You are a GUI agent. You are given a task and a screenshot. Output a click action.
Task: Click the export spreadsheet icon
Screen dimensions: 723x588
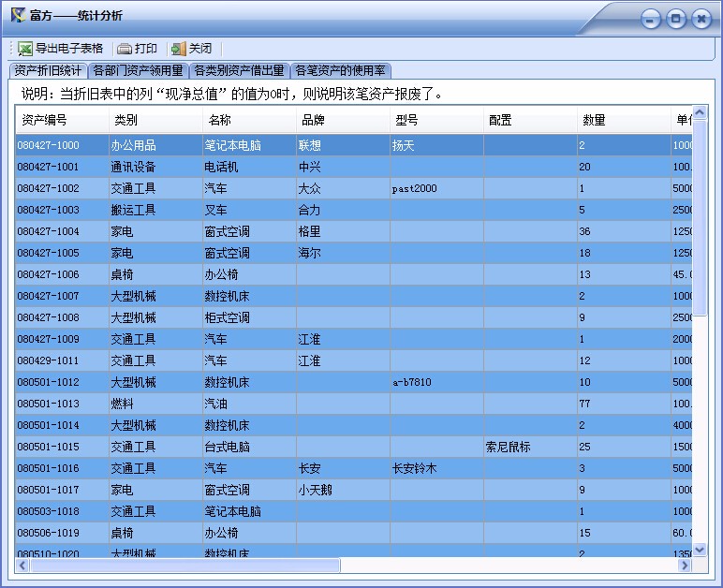(25, 49)
